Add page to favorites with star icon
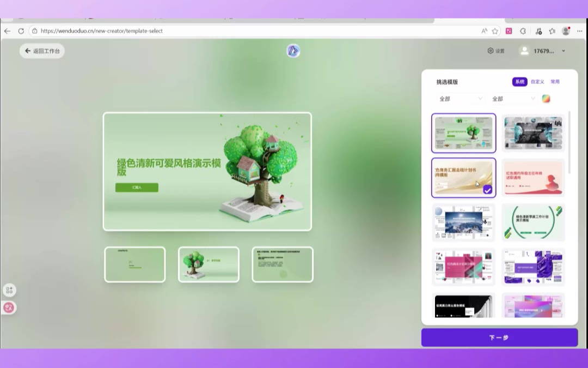588x368 pixels. coord(495,31)
